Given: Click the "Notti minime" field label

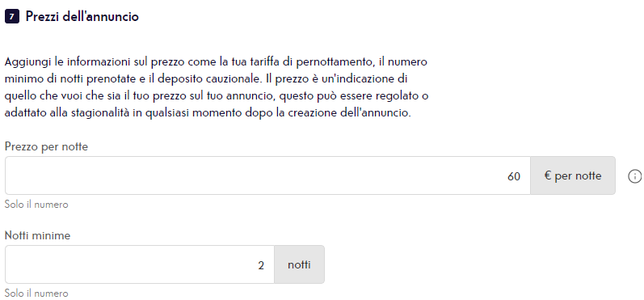Looking at the screenshot, I should point(37,235).
